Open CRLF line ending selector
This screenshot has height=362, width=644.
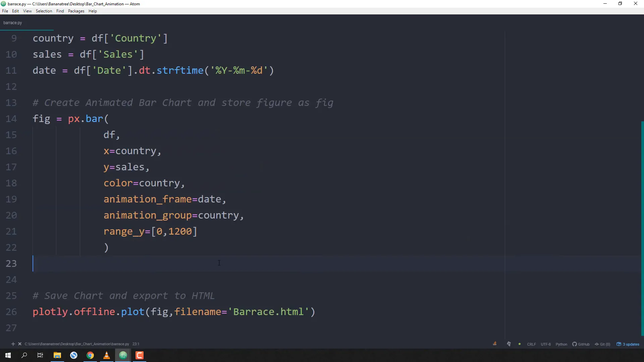click(x=531, y=344)
